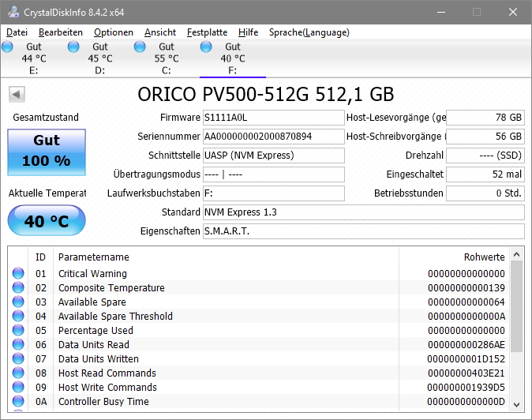The height and width of the screenshot is (420, 532).
Task: Click raw value 000000000286AE
Action: pyautogui.click(x=466, y=345)
